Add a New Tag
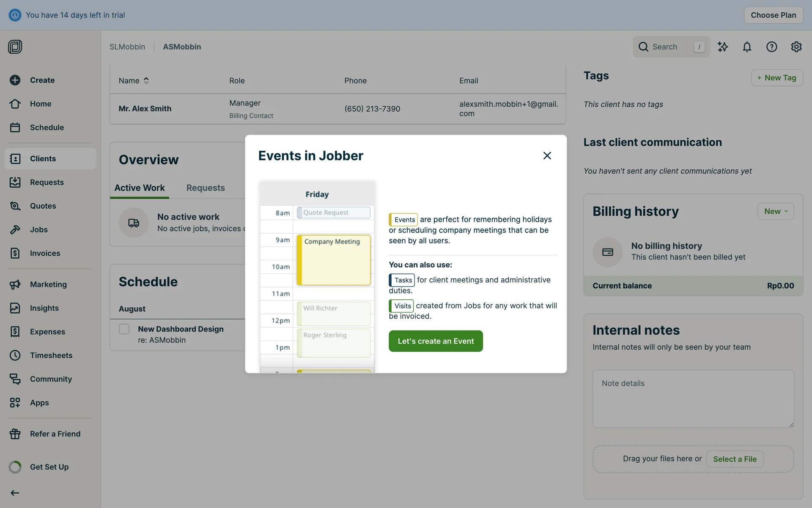The width and height of the screenshot is (812, 508). 776,78
